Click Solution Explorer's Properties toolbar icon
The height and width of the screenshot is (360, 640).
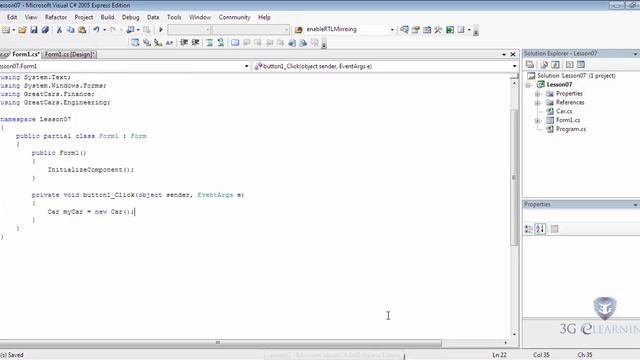tap(530, 64)
